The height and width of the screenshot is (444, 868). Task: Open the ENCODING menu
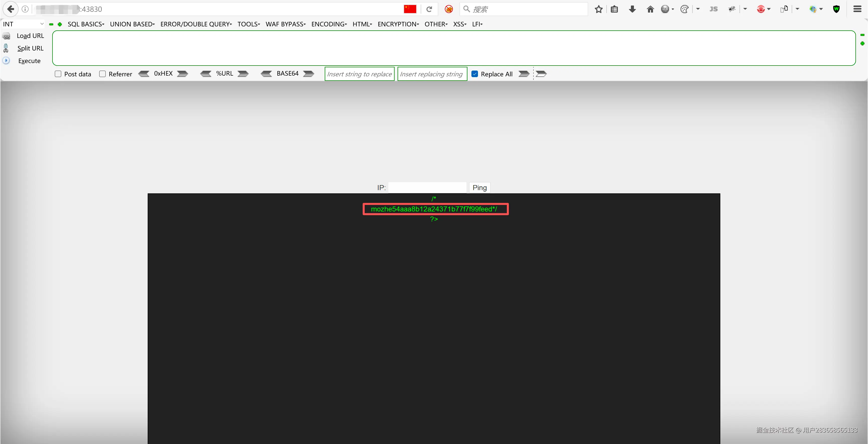tap(329, 24)
